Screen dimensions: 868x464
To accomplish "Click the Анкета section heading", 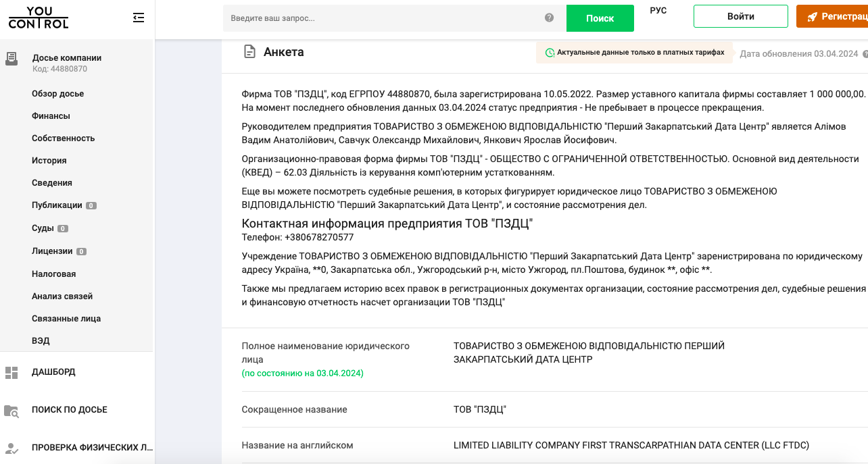I will click(x=284, y=52).
